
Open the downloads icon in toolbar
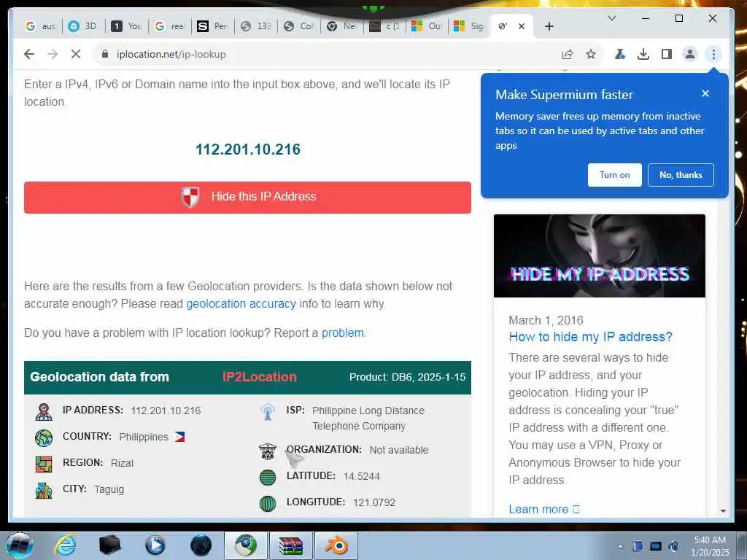[x=643, y=54]
